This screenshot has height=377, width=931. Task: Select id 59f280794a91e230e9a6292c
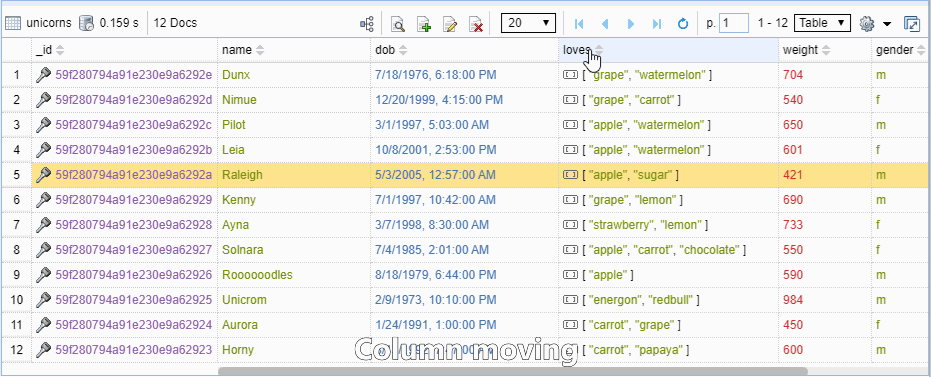click(x=134, y=125)
